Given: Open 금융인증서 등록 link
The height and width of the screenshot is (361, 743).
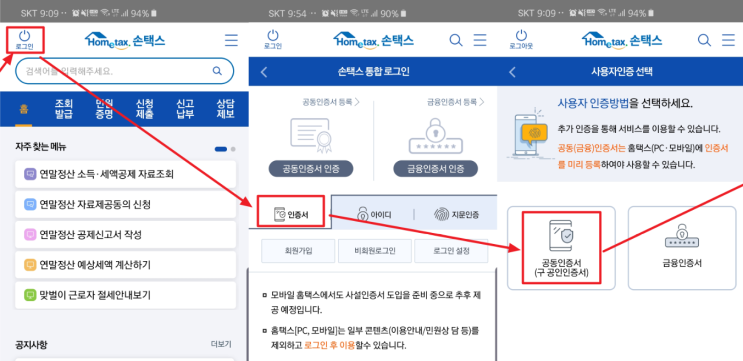Looking at the screenshot, I should coord(455,102).
